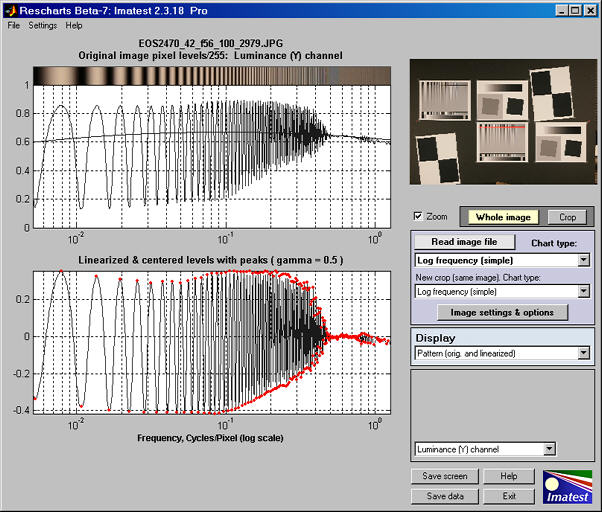
Task: Click the file name EOS2470_42_f56_100_2979.JPG
Action: [x=210, y=43]
